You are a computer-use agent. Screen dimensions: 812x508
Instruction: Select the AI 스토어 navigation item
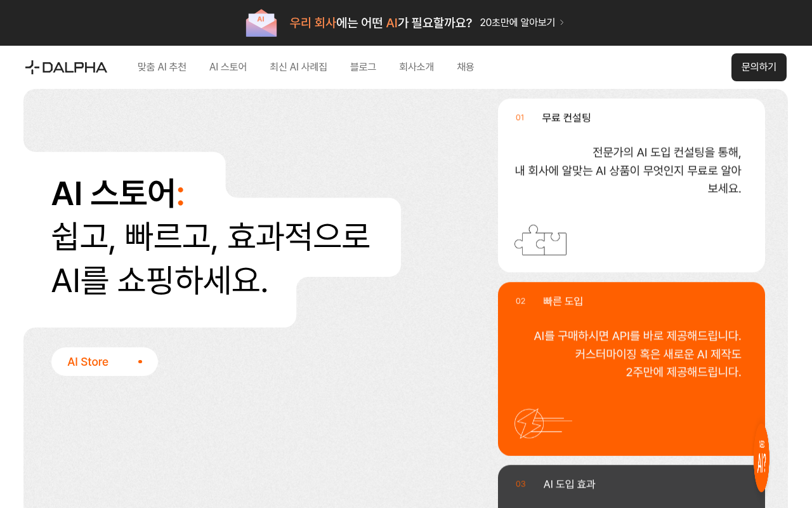pyautogui.click(x=228, y=67)
